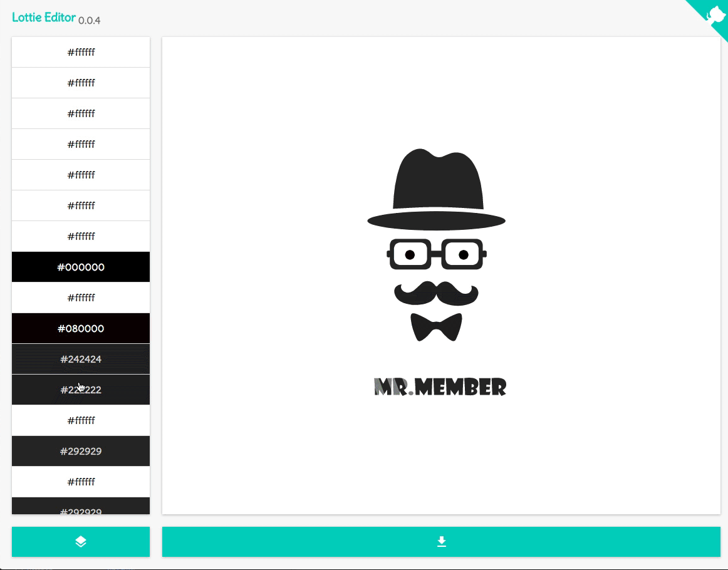
Task: Click the bow tie in the preview
Action: pos(436,326)
